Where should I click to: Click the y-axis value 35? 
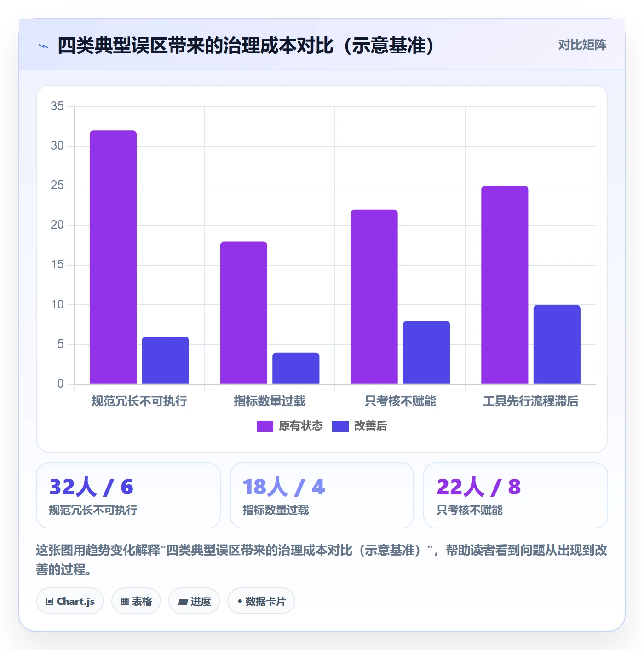(57, 106)
